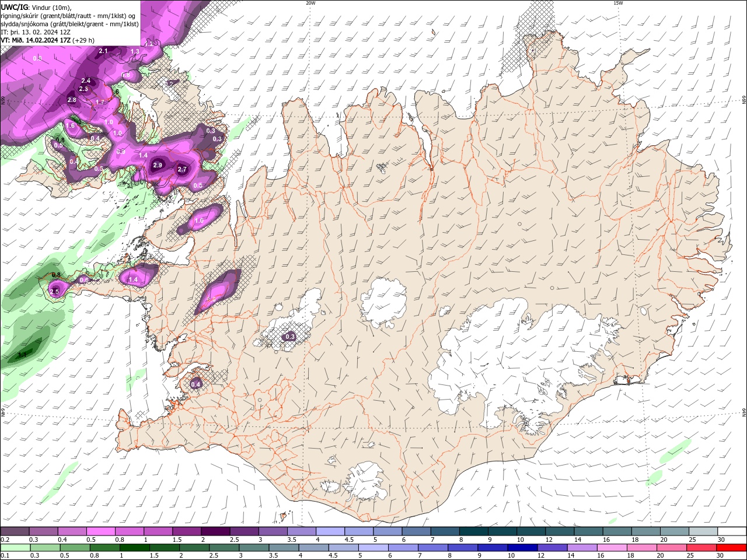
Task: Click the 1.6 precipitation value on the map
Action: [x=71, y=125]
